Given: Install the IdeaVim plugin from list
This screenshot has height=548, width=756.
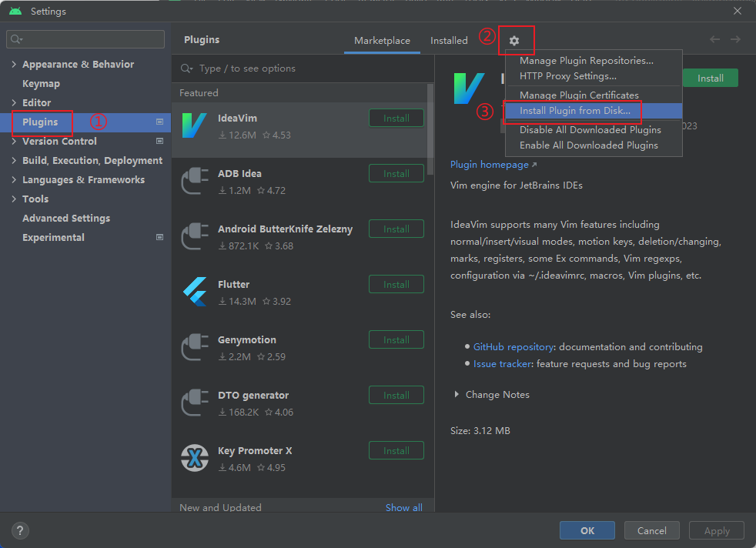Looking at the screenshot, I should pyautogui.click(x=396, y=118).
